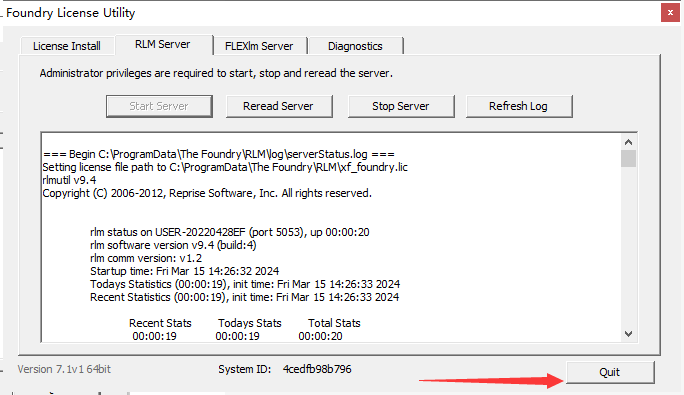Click the Version 7.1v1 64bit label

(64, 369)
